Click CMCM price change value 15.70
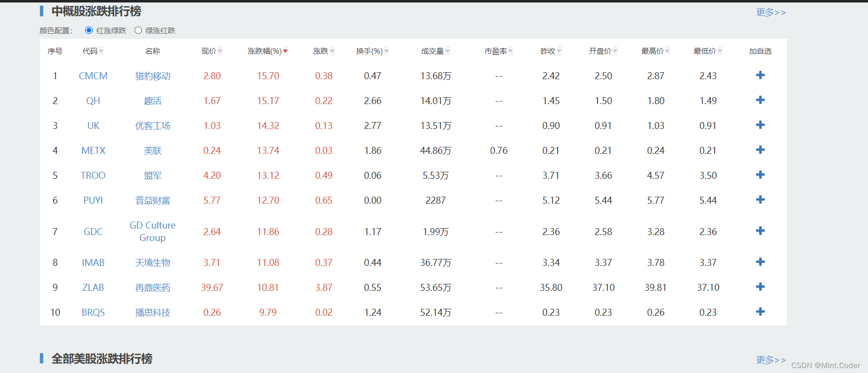868x373 pixels. tap(268, 76)
